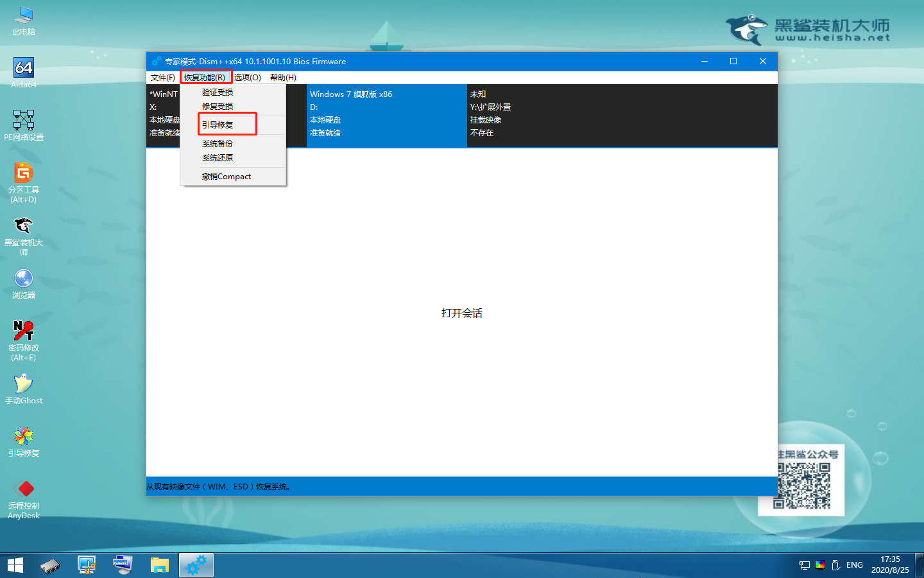
Task: Select 引导修复 in the recovery menu
Action: click(218, 125)
